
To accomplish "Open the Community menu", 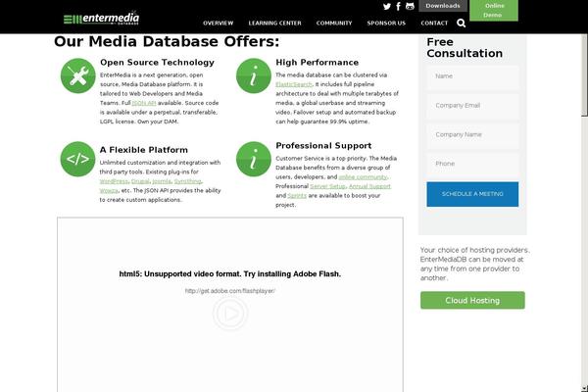I will coord(334,24).
